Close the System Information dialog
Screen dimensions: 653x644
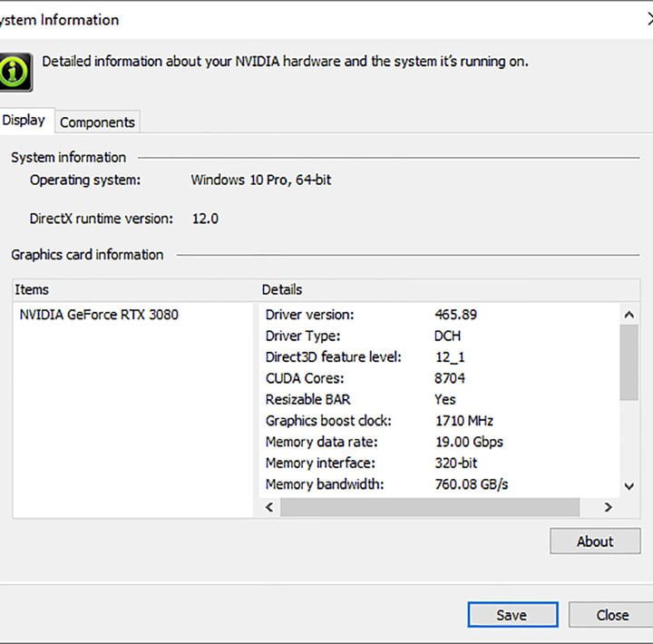click(x=612, y=615)
